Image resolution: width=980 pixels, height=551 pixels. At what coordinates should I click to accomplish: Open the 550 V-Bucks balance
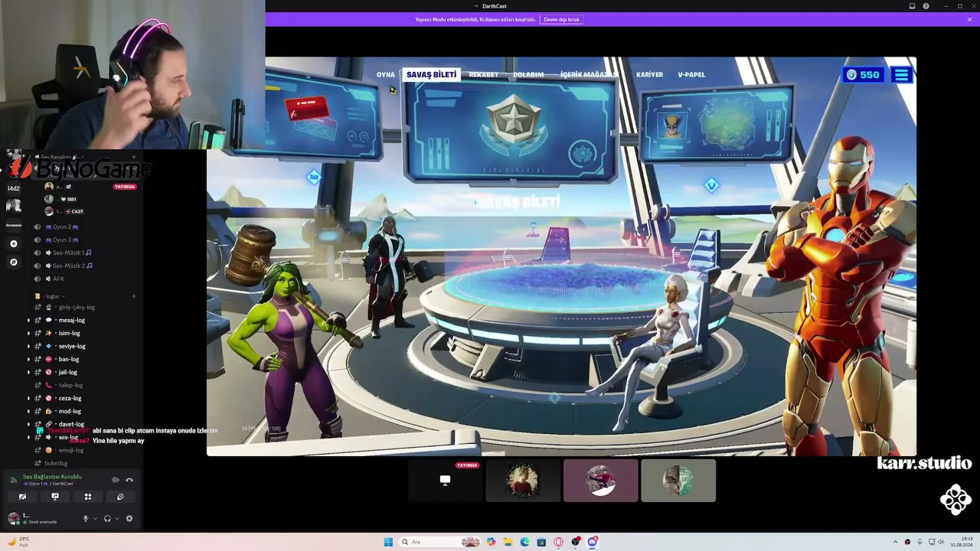click(x=863, y=74)
